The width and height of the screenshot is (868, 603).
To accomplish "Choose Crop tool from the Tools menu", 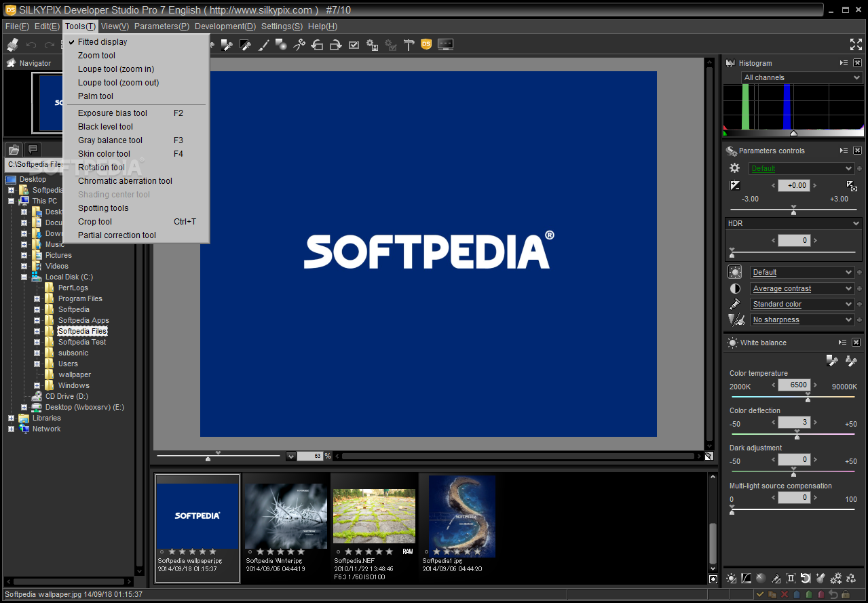I will [135, 222].
